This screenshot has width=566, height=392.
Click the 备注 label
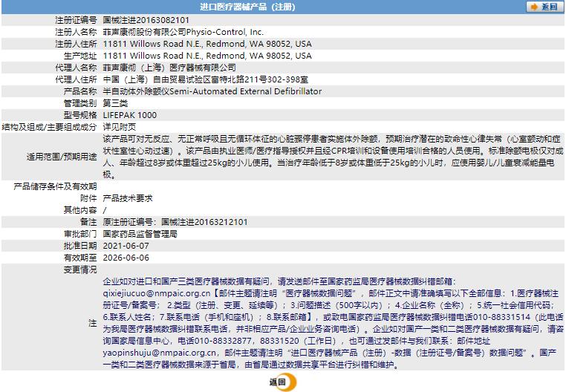click(89, 222)
